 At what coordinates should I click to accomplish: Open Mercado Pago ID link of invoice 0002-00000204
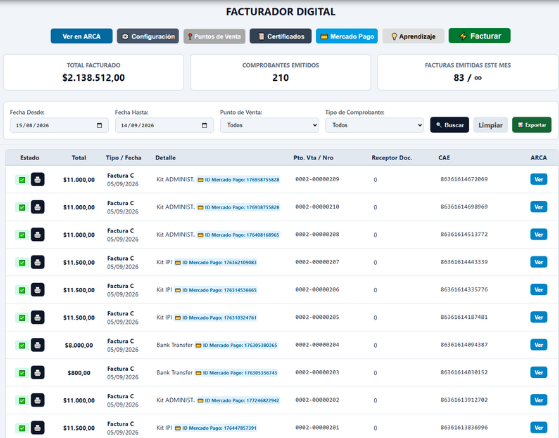pos(236,345)
